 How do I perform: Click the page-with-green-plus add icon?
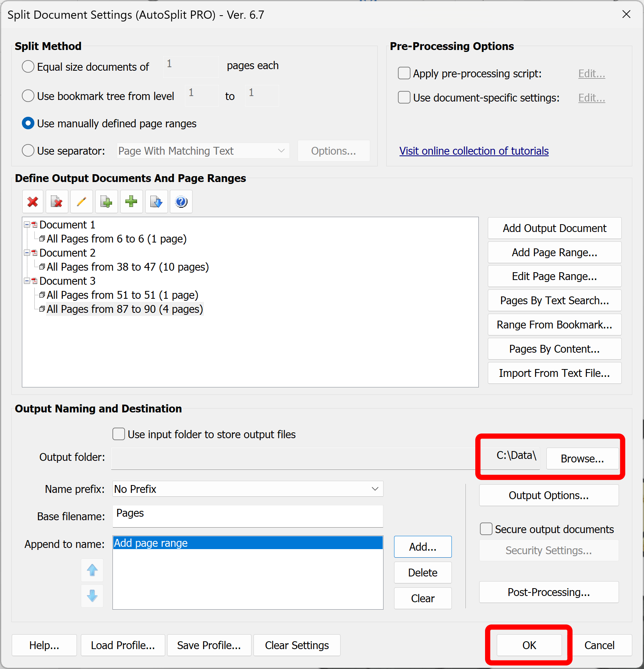[x=106, y=202]
